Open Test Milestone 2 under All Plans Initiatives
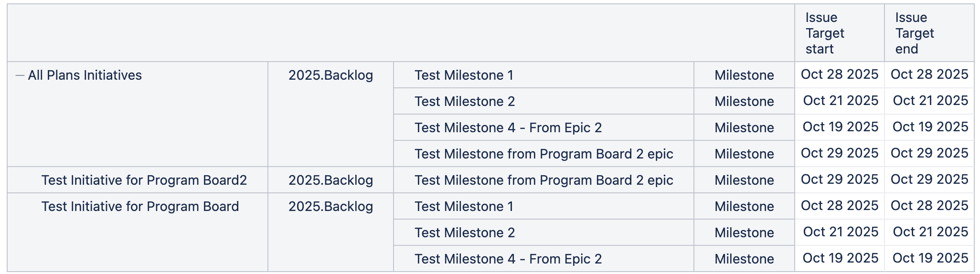This screenshot has height=274, width=980. click(465, 102)
